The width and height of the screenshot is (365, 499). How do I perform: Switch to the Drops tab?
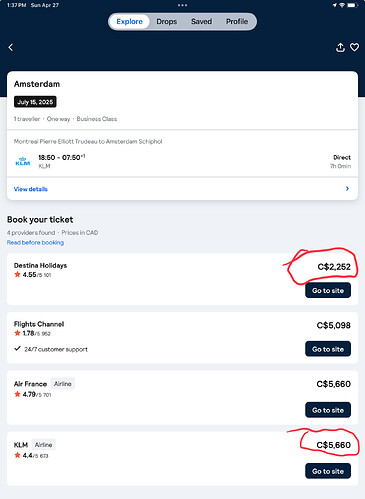tap(167, 22)
